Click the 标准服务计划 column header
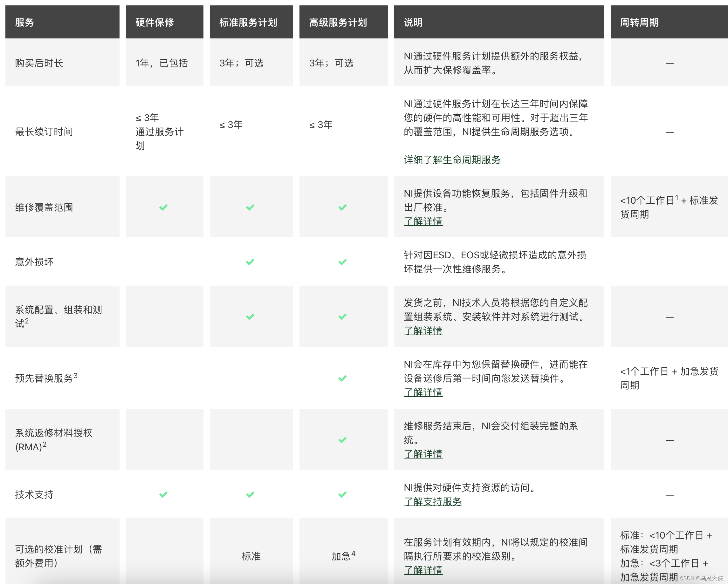 click(251, 22)
